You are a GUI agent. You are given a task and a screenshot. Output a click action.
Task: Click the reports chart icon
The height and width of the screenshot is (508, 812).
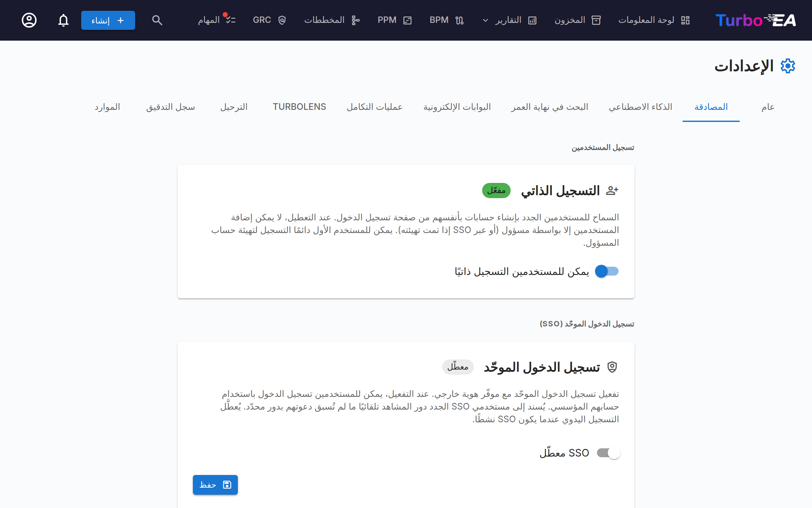pos(532,20)
